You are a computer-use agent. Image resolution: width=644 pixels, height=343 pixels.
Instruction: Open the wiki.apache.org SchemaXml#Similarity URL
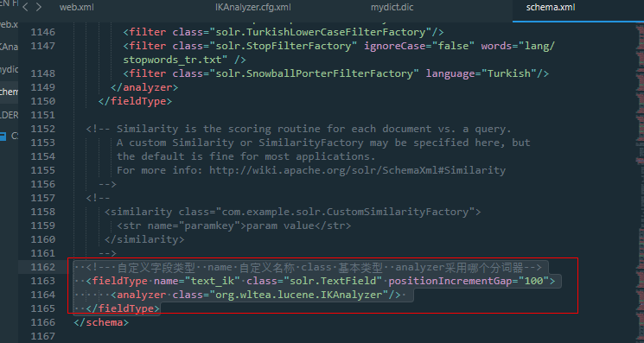(357, 170)
